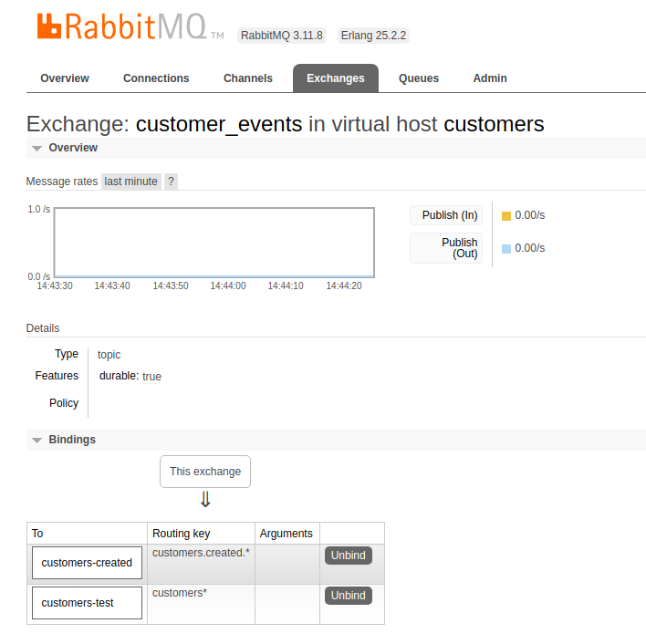Screen dimensions: 646x644
Task: Go to the Channels tab
Action: 248,78
